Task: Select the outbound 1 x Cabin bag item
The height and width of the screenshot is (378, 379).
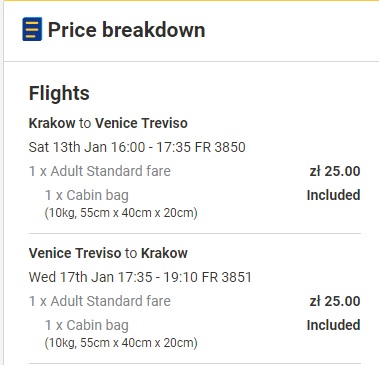Action: pos(87,195)
